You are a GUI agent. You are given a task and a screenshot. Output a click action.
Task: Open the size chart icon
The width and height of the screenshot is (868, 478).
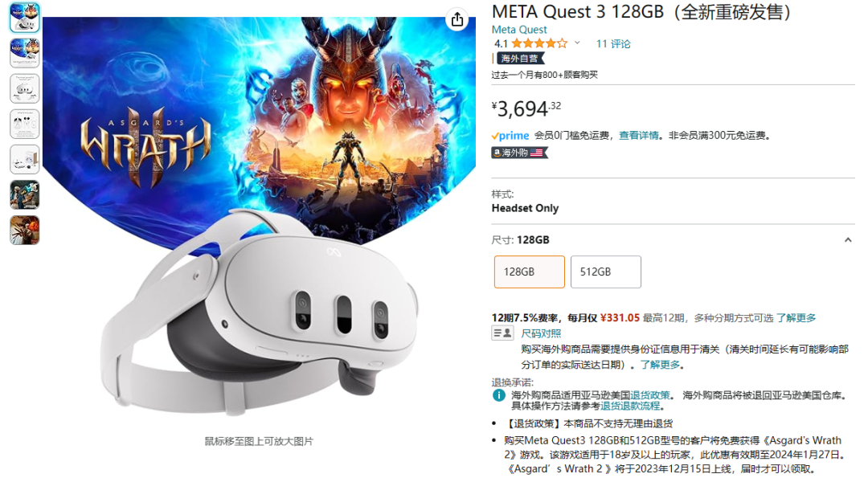pos(502,333)
